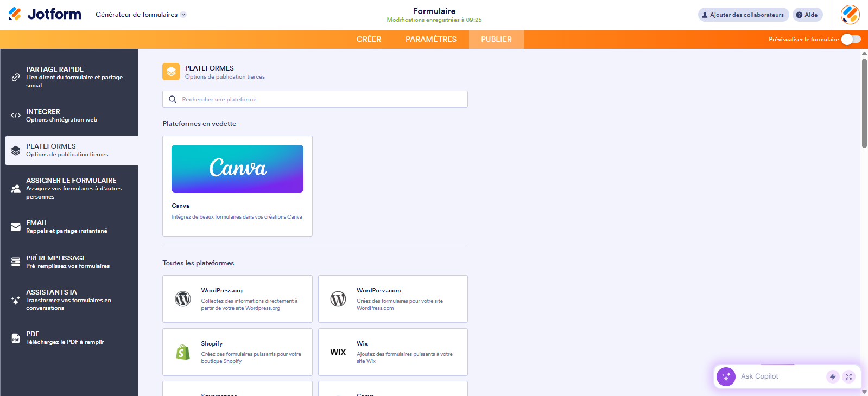Screen dimensions: 868x396
Task: Click the Canva gradient banner image
Action: [x=237, y=169]
